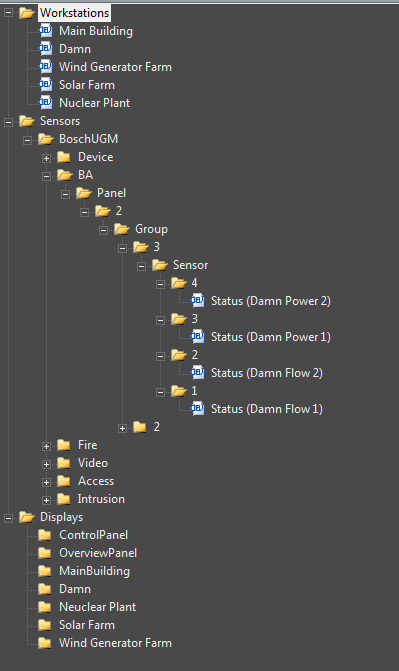Click the Status (Damn Power 2) object icon
Image resolution: width=399 pixels, height=671 pixels.
pyautogui.click(x=197, y=300)
